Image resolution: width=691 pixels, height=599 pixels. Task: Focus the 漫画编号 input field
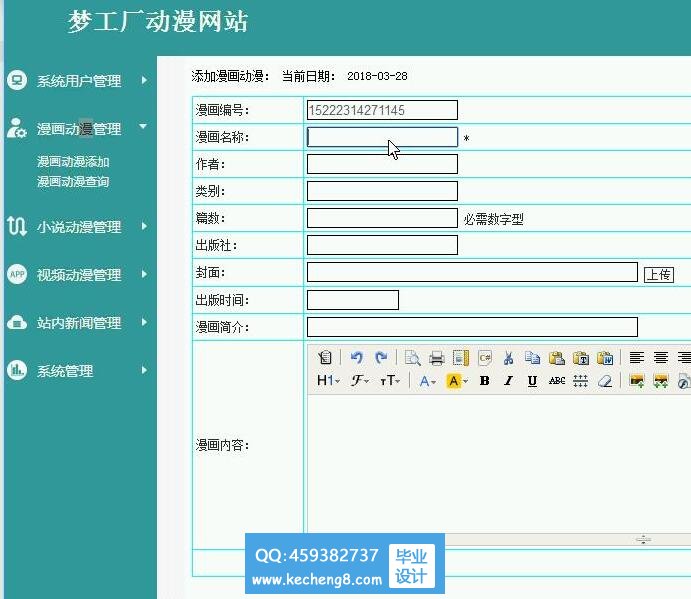tap(382, 110)
